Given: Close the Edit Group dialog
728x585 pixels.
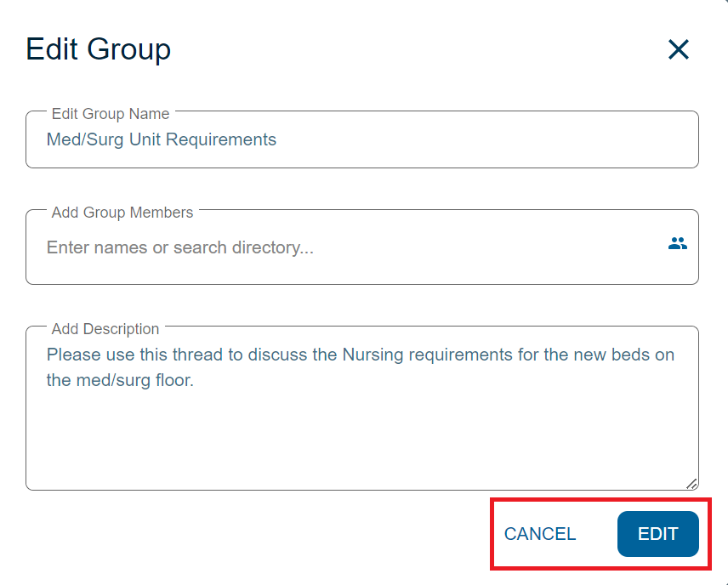Looking at the screenshot, I should point(679,49).
